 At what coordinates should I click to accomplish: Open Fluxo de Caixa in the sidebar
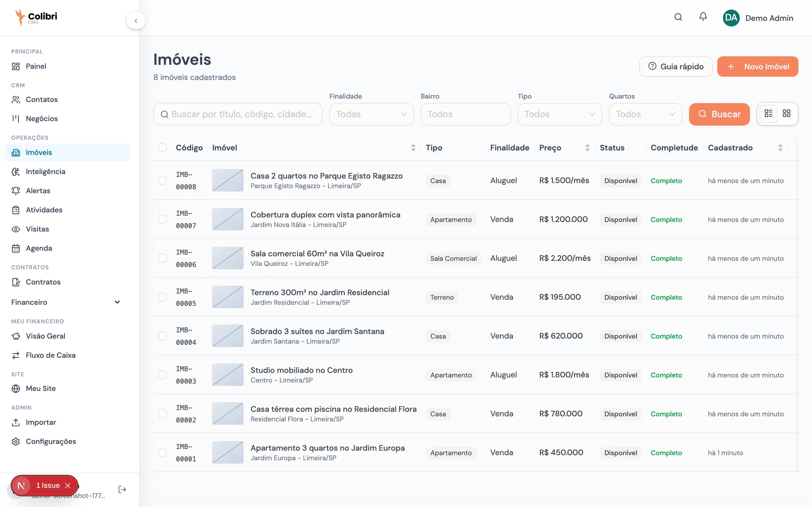click(51, 355)
